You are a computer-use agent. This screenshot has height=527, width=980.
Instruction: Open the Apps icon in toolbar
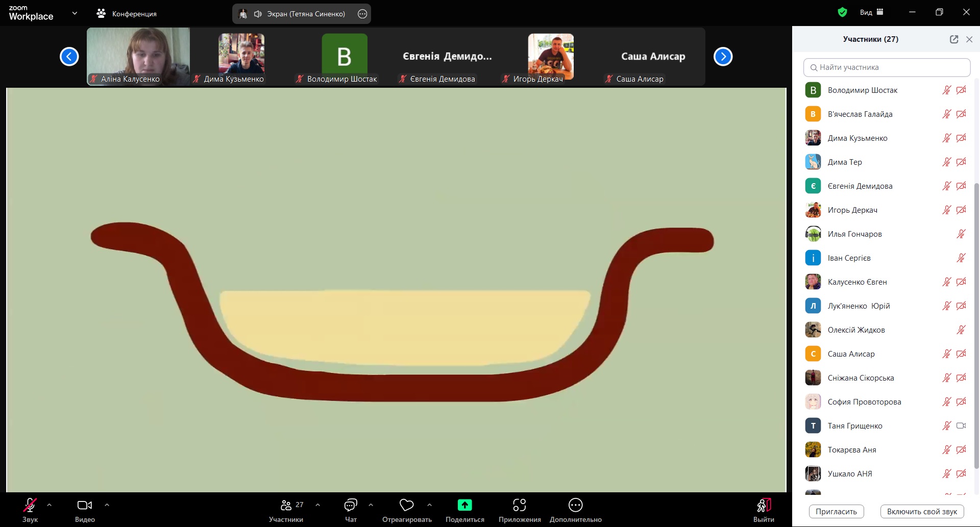tap(519, 505)
